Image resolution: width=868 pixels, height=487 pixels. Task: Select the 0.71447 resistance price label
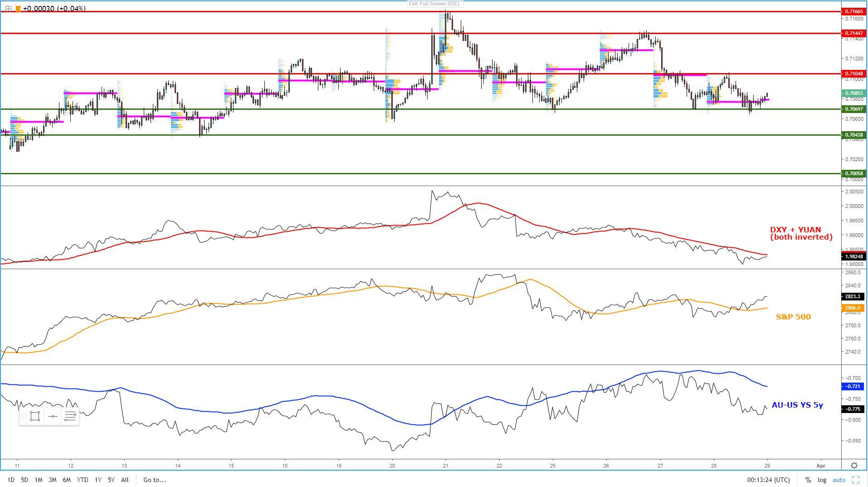tap(854, 33)
